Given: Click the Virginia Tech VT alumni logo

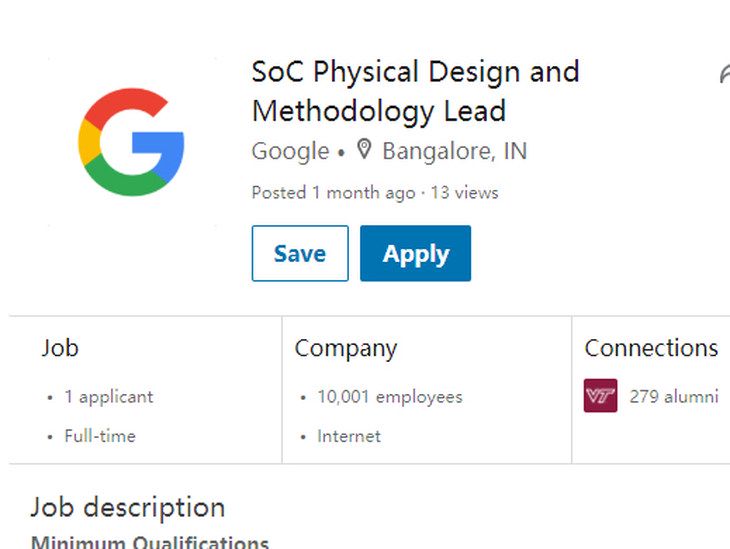Looking at the screenshot, I should pyautogui.click(x=601, y=396).
